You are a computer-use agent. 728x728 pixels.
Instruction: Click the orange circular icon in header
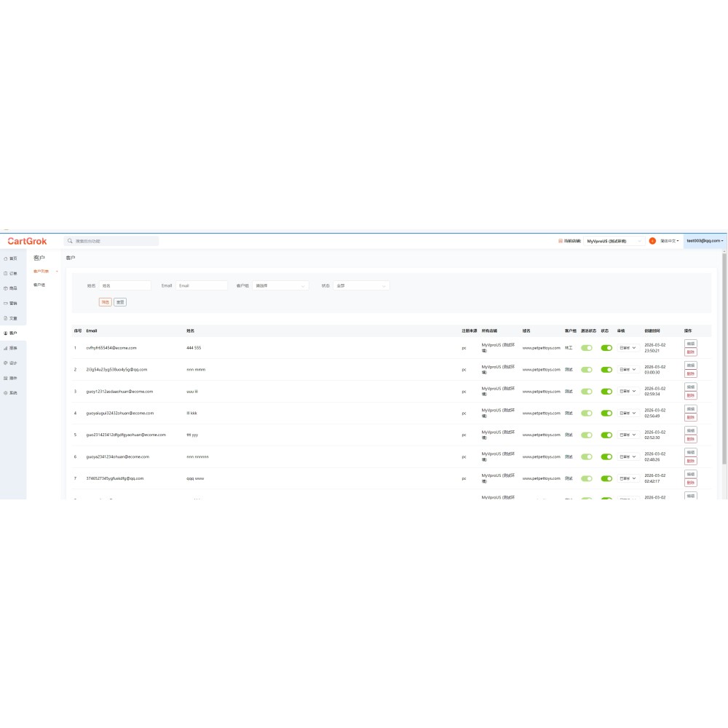(x=652, y=241)
